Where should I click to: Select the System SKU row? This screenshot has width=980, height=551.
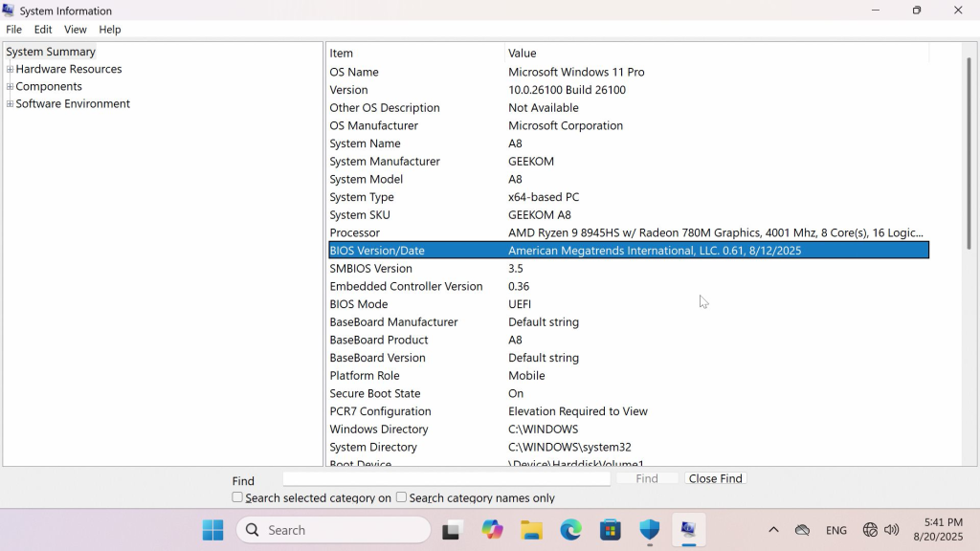pos(628,215)
